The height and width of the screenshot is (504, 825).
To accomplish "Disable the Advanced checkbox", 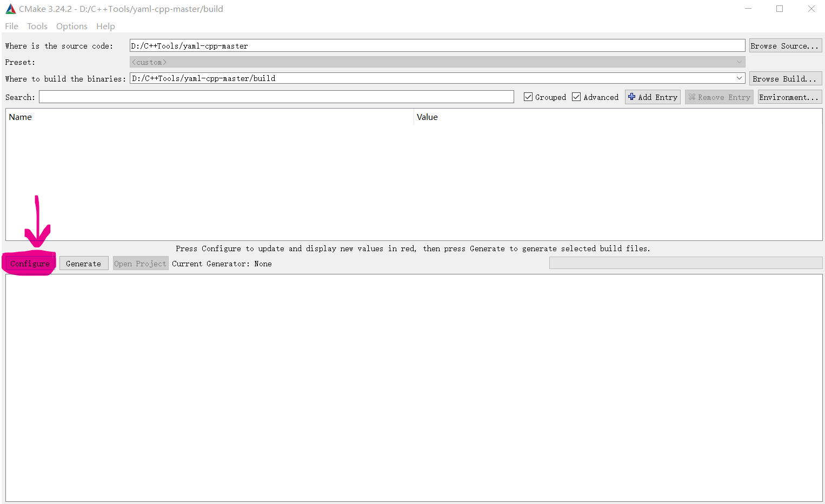I will coord(576,97).
